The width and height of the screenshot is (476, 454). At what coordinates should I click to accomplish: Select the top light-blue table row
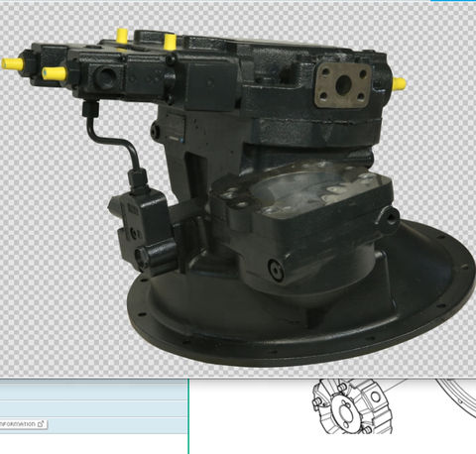[x=94, y=393]
